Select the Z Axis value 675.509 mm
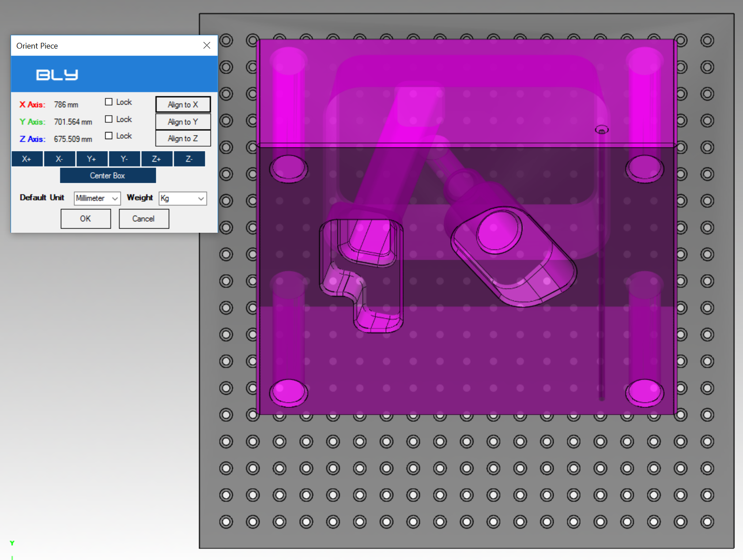 [73, 139]
